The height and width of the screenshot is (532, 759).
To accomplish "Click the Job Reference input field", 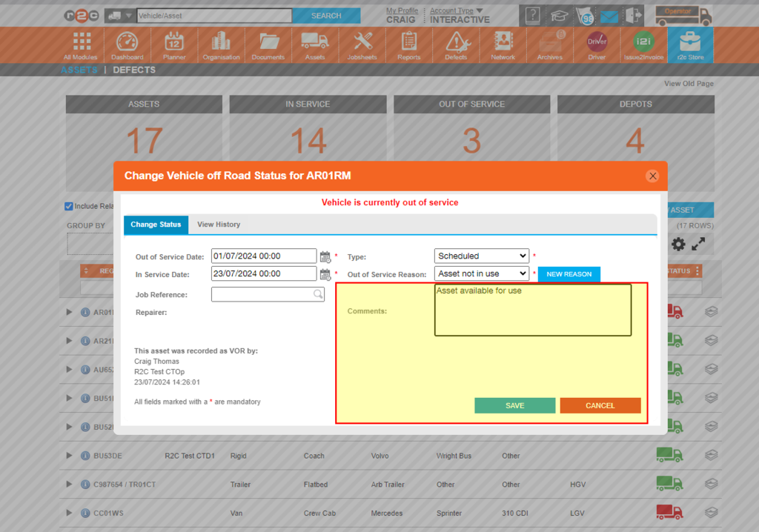I will (268, 294).
